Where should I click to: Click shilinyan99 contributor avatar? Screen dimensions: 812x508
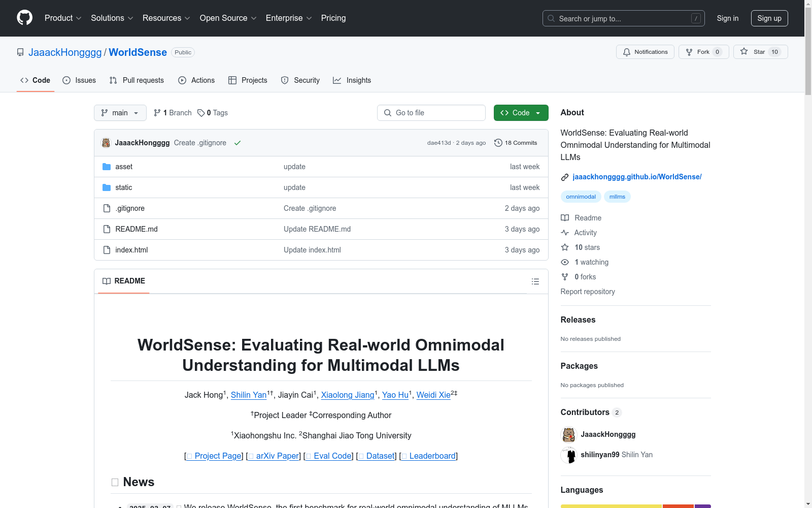point(569,455)
